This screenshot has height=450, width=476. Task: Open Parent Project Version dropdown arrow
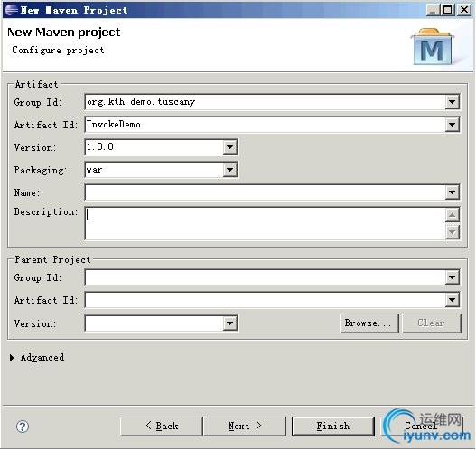[229, 323]
